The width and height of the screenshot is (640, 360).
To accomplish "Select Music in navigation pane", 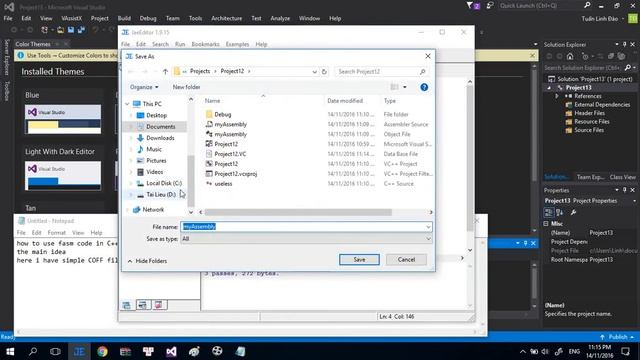I will tap(154, 149).
